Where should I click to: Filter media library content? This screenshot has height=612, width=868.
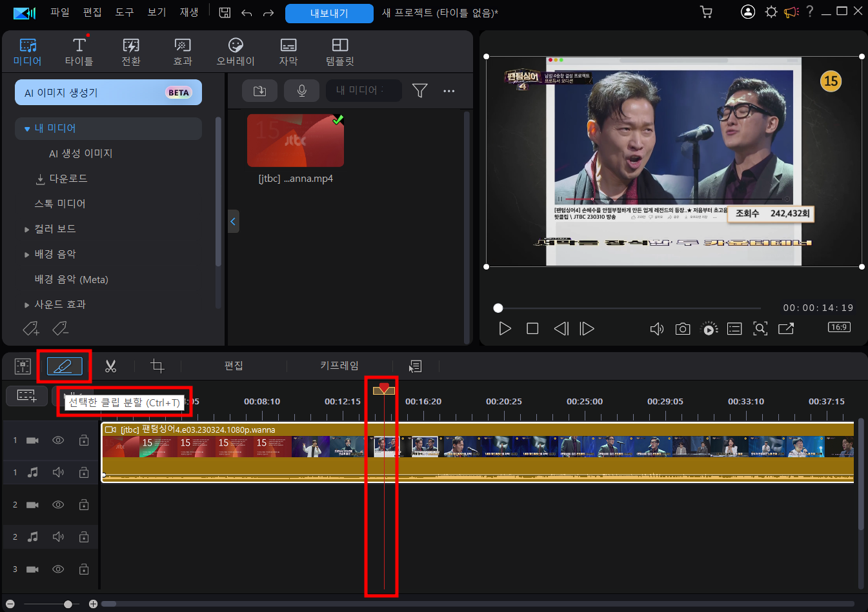coord(420,91)
